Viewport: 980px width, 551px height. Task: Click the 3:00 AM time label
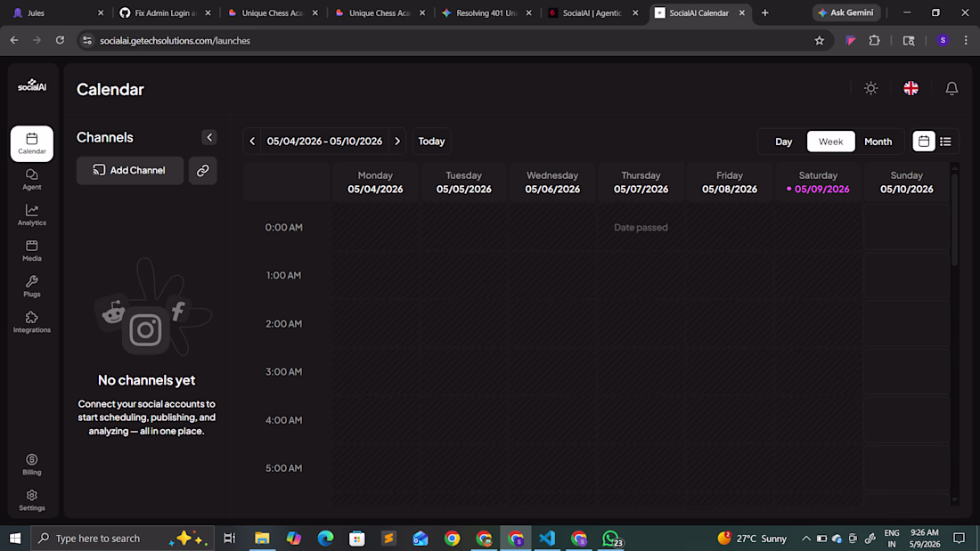point(283,372)
